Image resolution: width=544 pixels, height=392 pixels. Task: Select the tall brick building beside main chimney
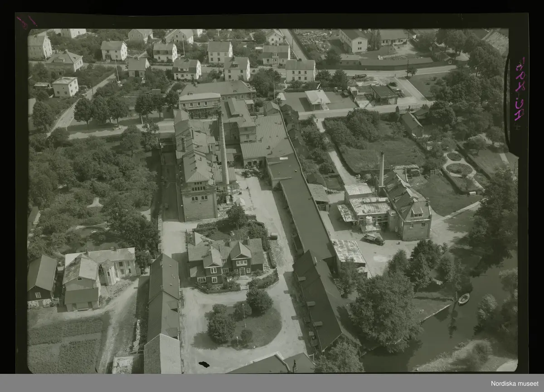(199, 190)
